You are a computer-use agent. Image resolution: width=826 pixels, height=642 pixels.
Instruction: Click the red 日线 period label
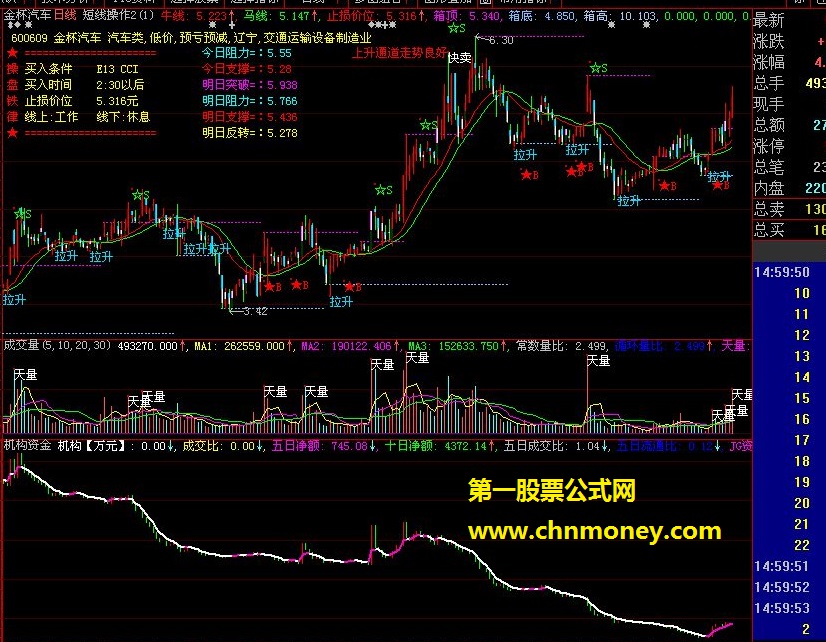(65, 15)
